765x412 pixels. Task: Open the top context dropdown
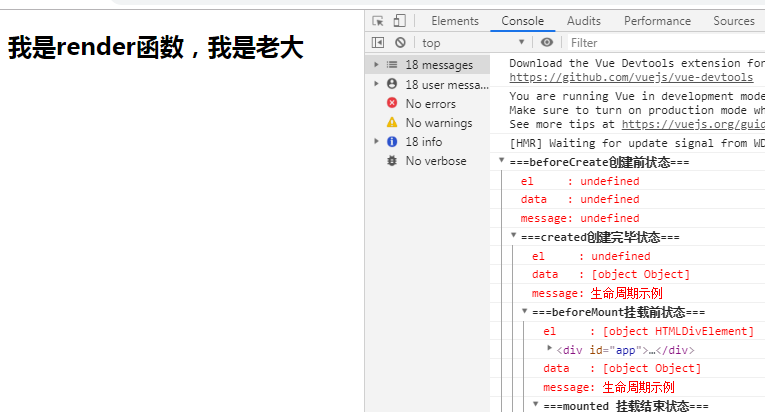(x=473, y=42)
